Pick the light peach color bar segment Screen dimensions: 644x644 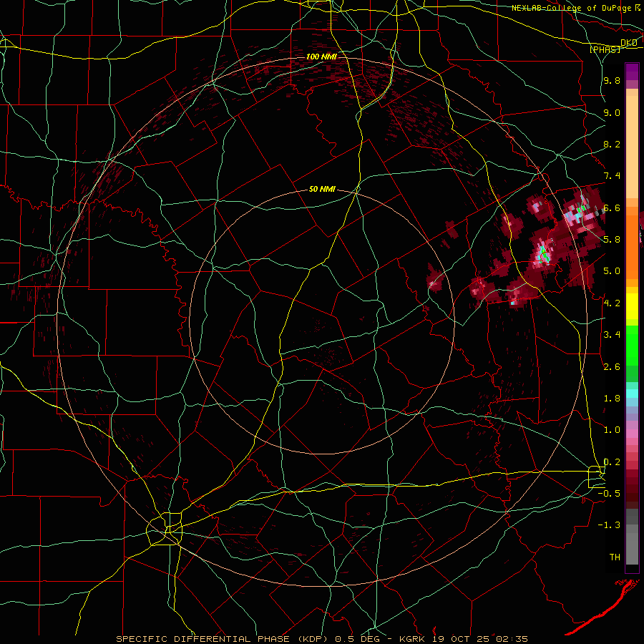[x=632, y=147]
